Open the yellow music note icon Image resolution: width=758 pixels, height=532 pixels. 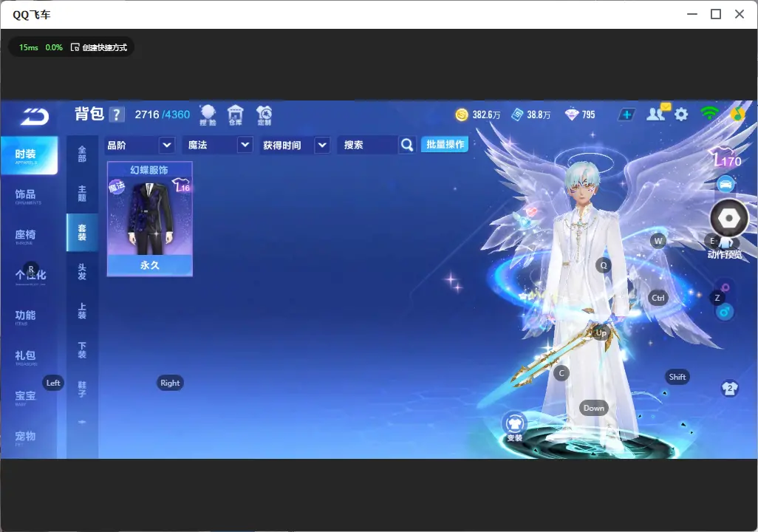pyautogui.click(x=738, y=114)
